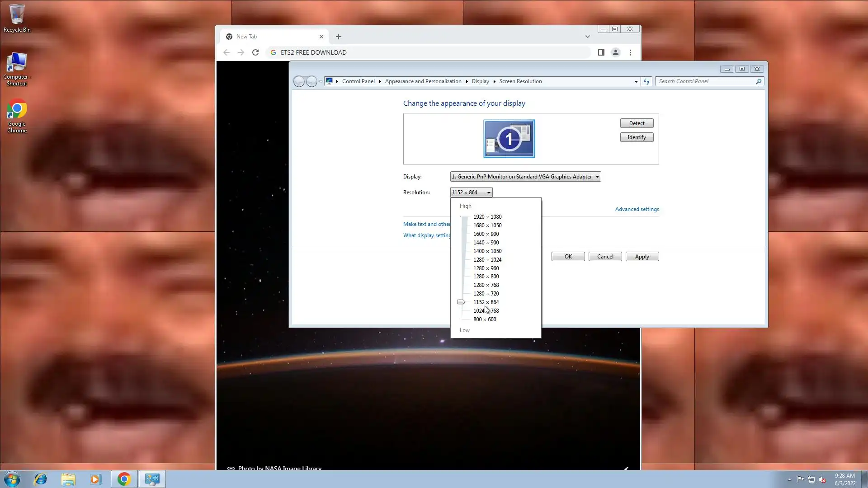
Task: Click Internet Explorer taskbar icon
Action: click(41, 479)
